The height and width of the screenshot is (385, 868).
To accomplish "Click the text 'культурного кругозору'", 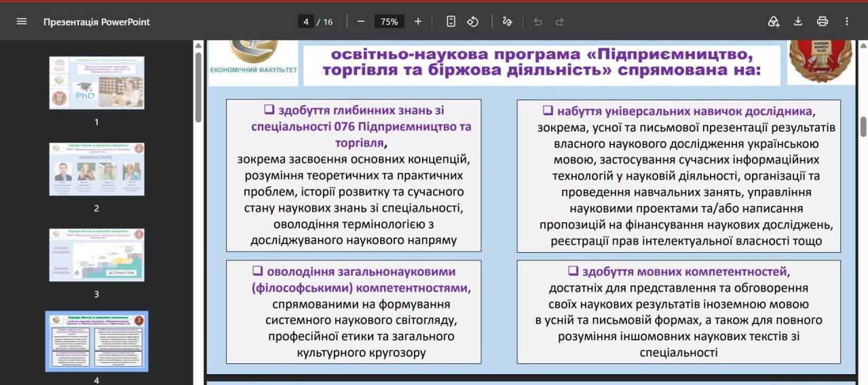I will pyautogui.click(x=361, y=352).
